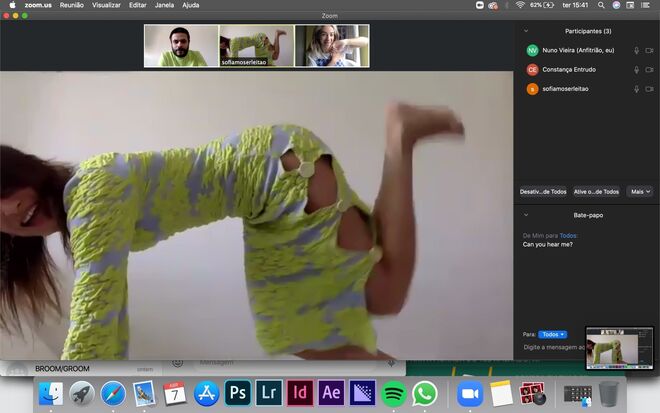Viewport: 660px width, 413px height.
Task: Open the Visualizar menu in menu bar
Action: click(107, 5)
